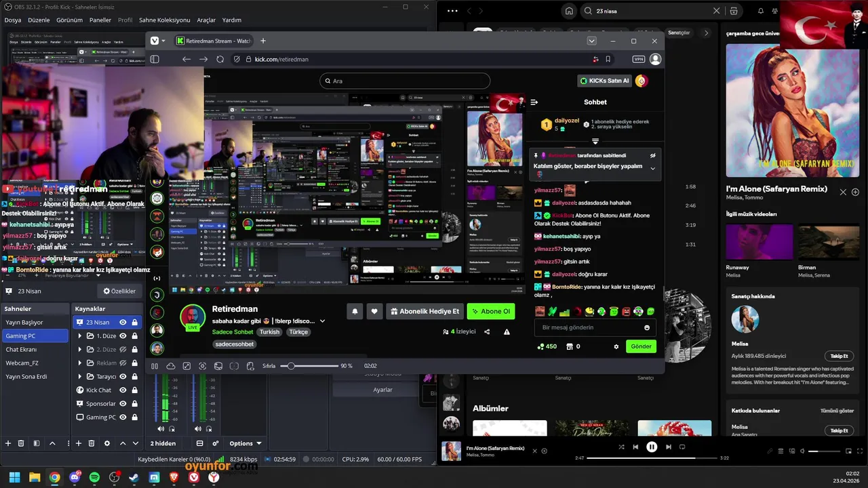
Task: Unlock the Sponsorlar source
Action: tap(134, 403)
